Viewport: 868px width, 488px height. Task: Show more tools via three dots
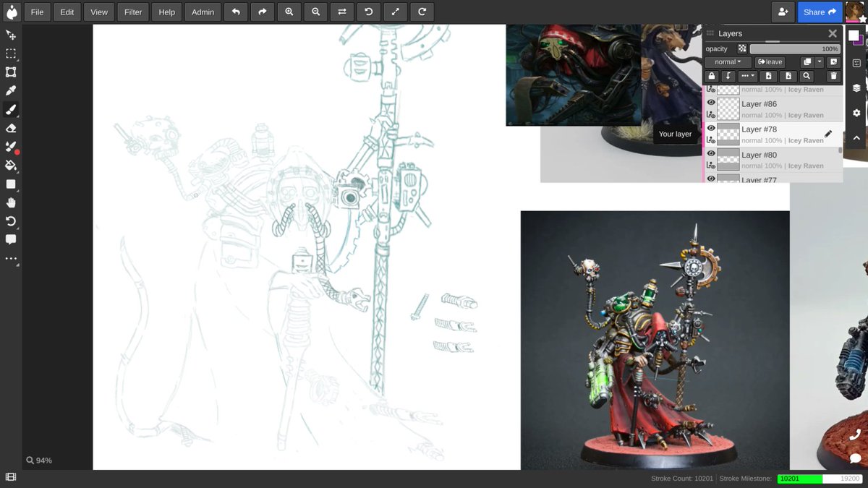click(11, 258)
